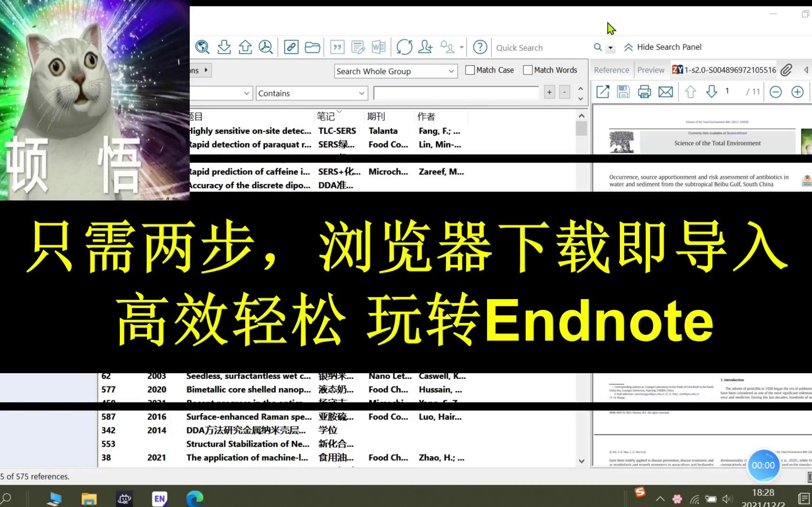
Task: Remove search row with minus button
Action: coord(565,92)
